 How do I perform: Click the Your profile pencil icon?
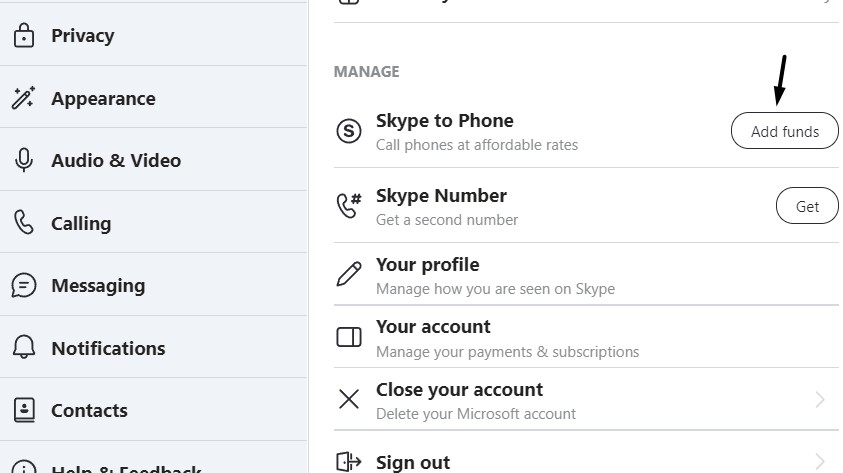click(349, 275)
